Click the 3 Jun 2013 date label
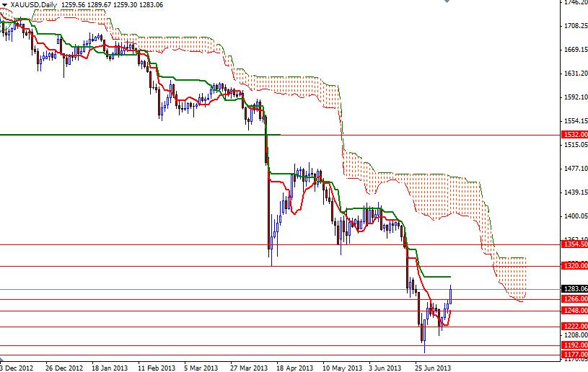The image size is (588, 372). 385,368
